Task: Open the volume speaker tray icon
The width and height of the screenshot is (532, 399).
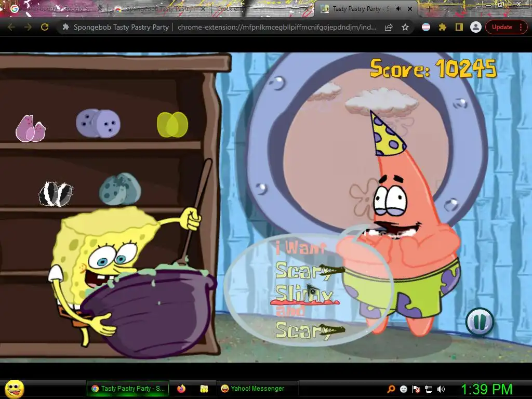Action: (x=441, y=389)
